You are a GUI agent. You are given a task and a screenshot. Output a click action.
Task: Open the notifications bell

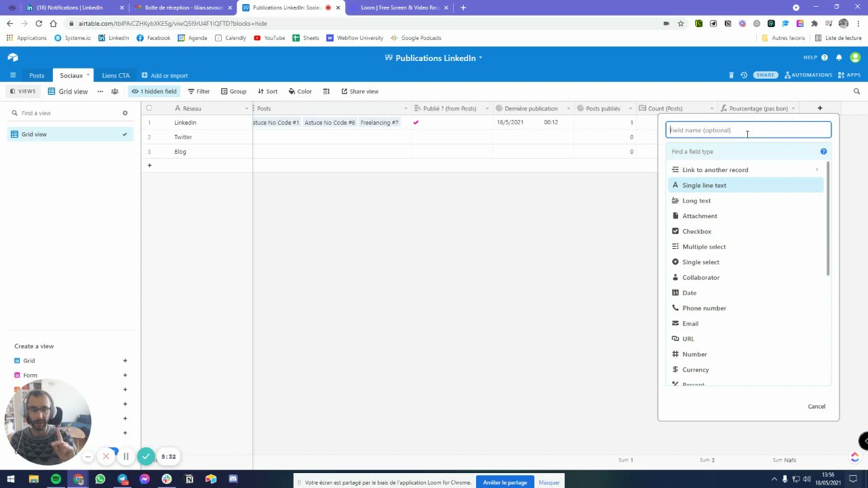(x=839, y=58)
